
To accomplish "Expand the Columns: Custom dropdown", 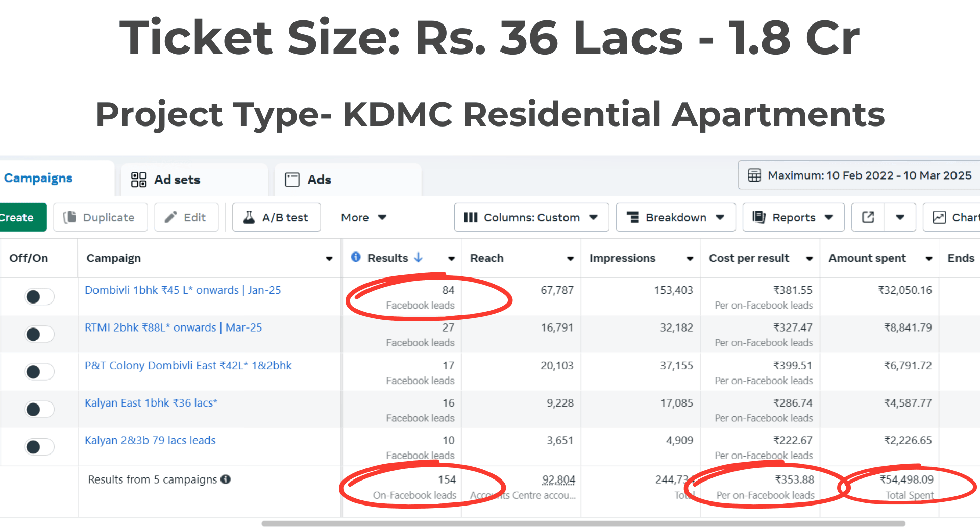I will point(531,217).
